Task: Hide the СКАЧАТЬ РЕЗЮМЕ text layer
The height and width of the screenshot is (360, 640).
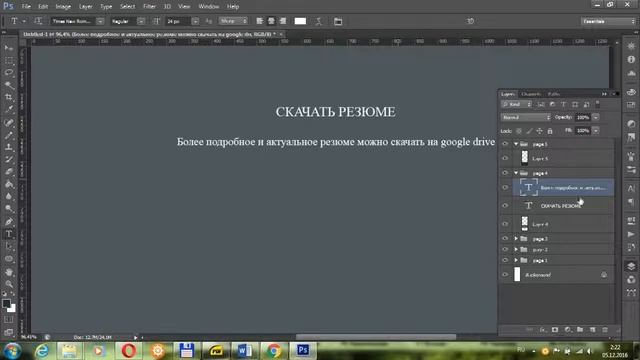Action: [505, 205]
